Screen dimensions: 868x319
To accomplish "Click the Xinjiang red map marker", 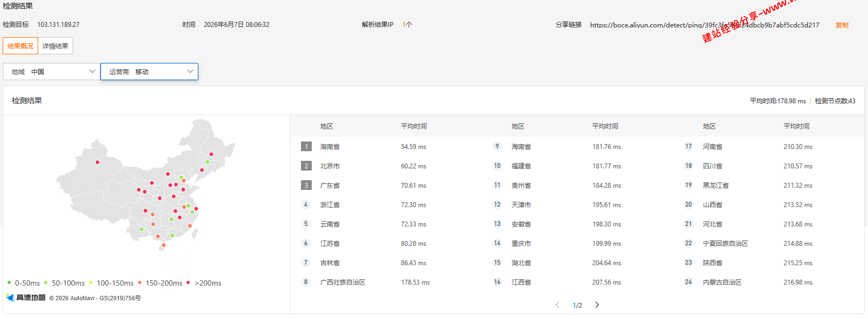I will [97, 162].
